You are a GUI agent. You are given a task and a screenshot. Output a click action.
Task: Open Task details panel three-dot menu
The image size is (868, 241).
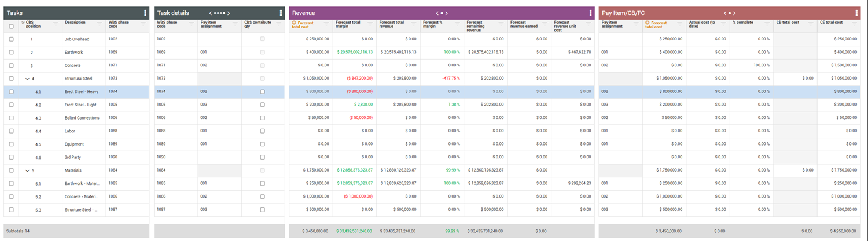[281, 13]
